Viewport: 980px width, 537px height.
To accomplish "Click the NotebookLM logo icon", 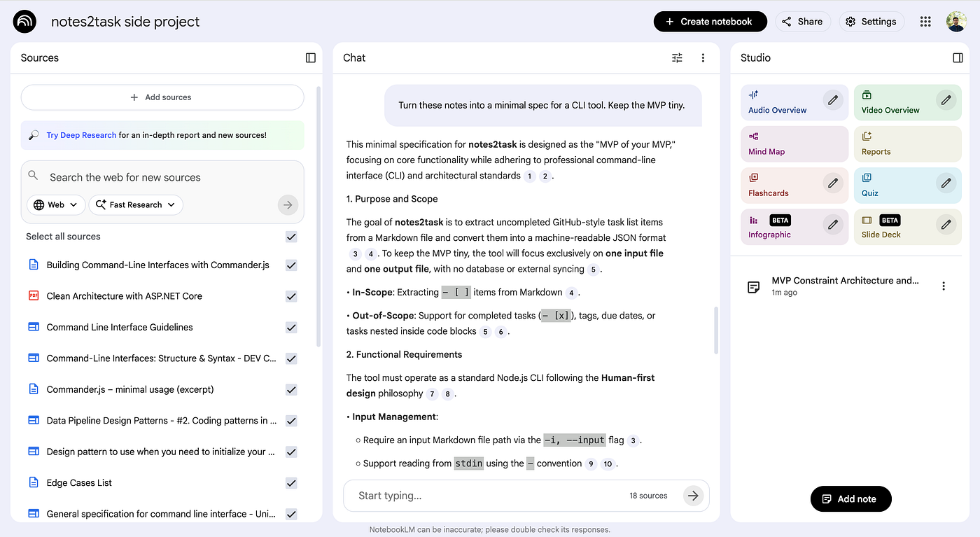I will (25, 22).
